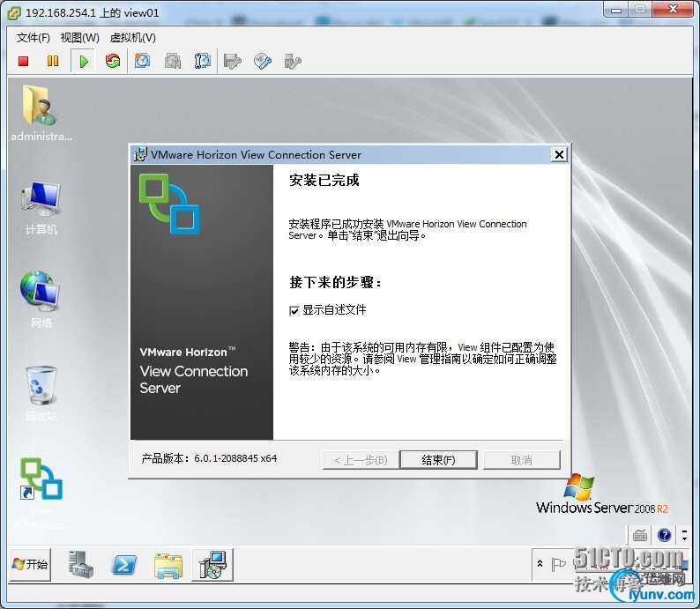Screen dimensions: 700x609
Task: Uncheck the 显示自述文件 checkbox
Action: [294, 310]
